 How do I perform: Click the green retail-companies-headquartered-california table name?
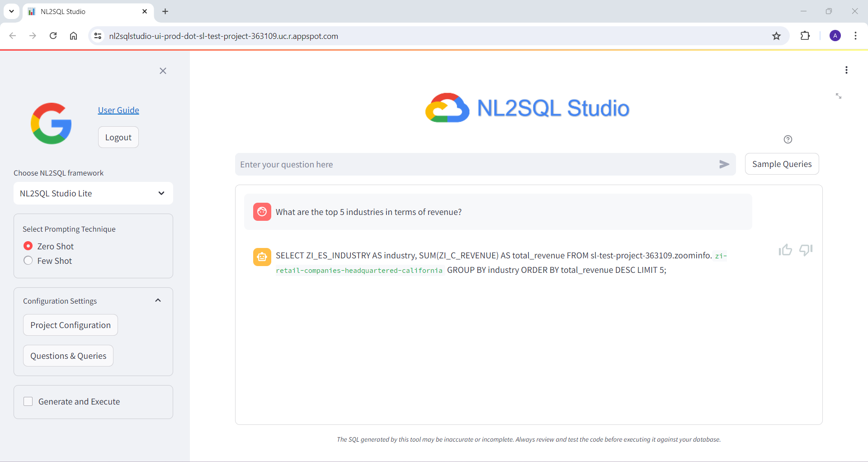point(359,270)
